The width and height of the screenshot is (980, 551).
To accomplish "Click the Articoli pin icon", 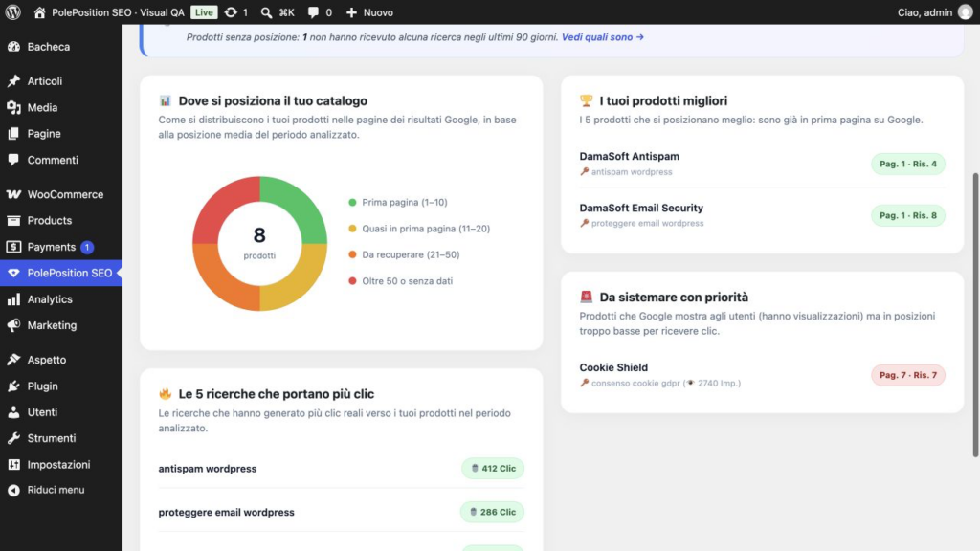I will point(13,81).
